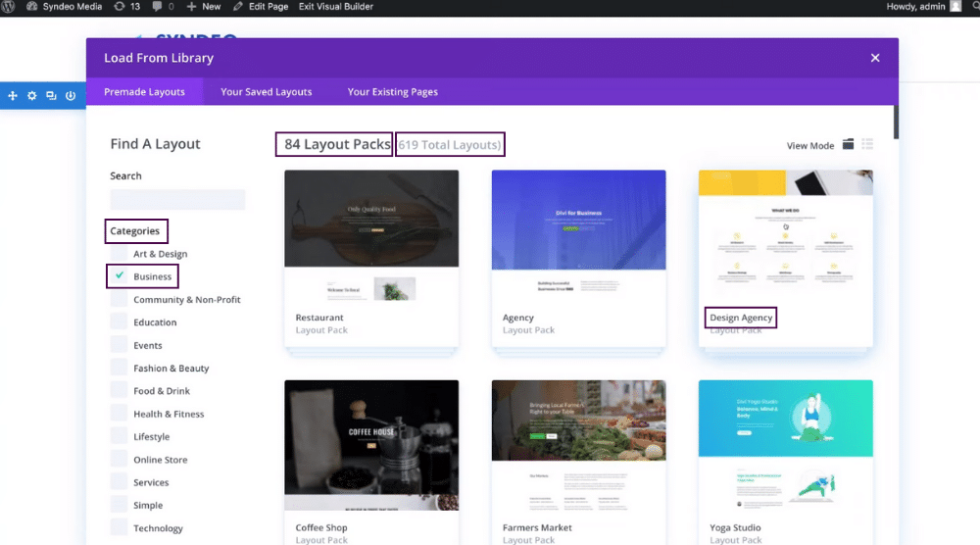Check the Education category
980x545 pixels.
pos(119,322)
